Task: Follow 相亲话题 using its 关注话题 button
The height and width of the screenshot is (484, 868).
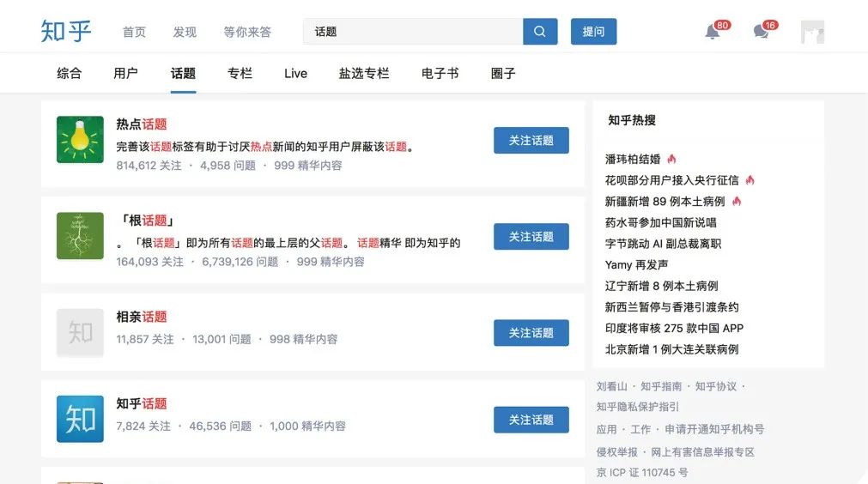Action: [x=531, y=333]
